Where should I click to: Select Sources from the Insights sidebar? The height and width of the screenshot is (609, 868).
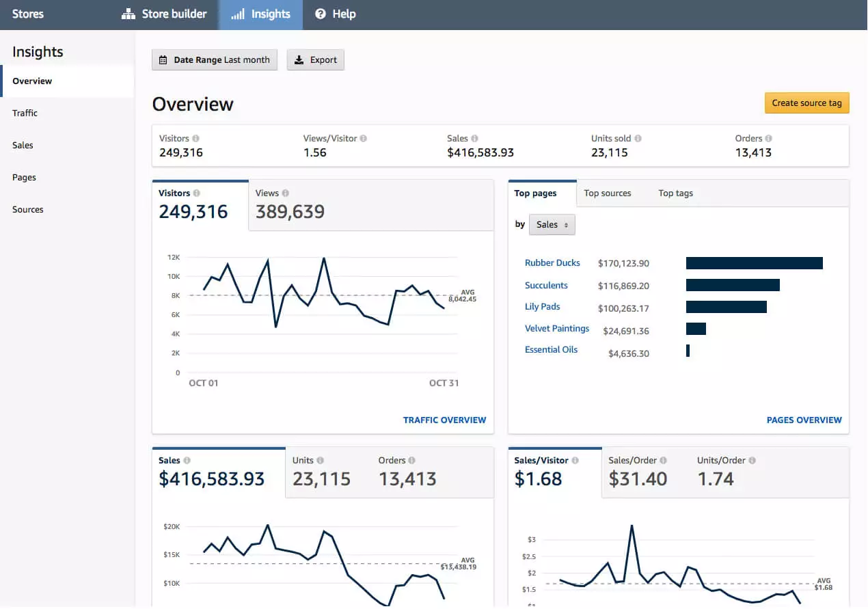(x=27, y=209)
